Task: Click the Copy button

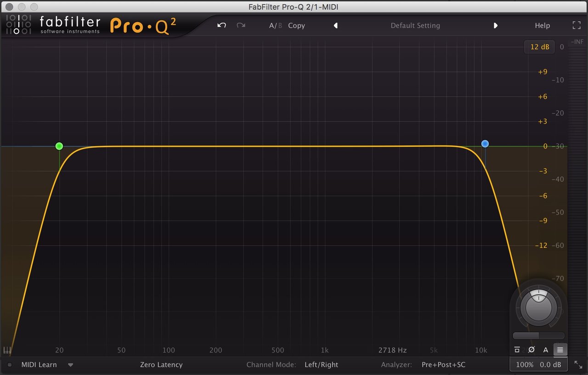Action: point(296,26)
